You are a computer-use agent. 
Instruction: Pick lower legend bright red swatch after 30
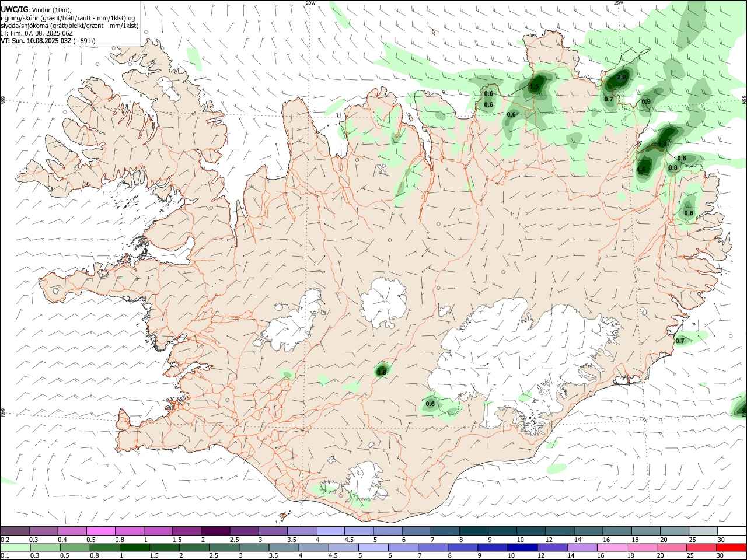pos(731,548)
